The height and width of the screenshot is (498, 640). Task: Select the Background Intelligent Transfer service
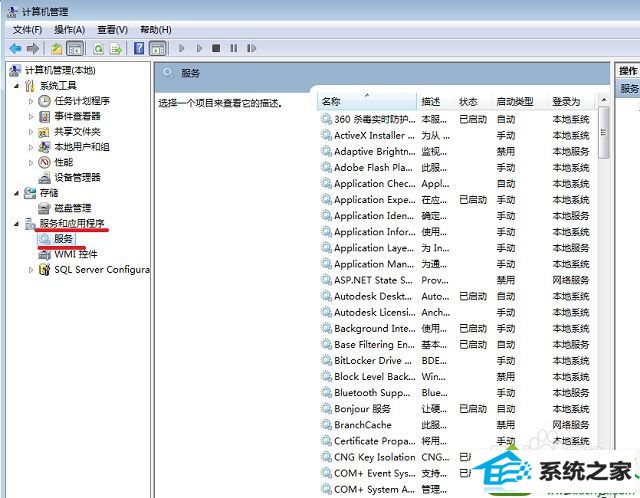[x=456, y=328]
